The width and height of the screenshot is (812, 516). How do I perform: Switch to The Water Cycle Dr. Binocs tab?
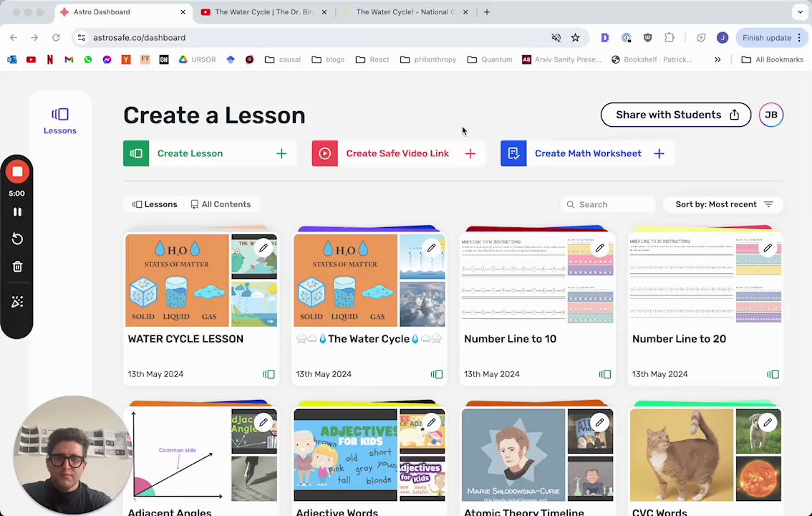click(x=264, y=12)
